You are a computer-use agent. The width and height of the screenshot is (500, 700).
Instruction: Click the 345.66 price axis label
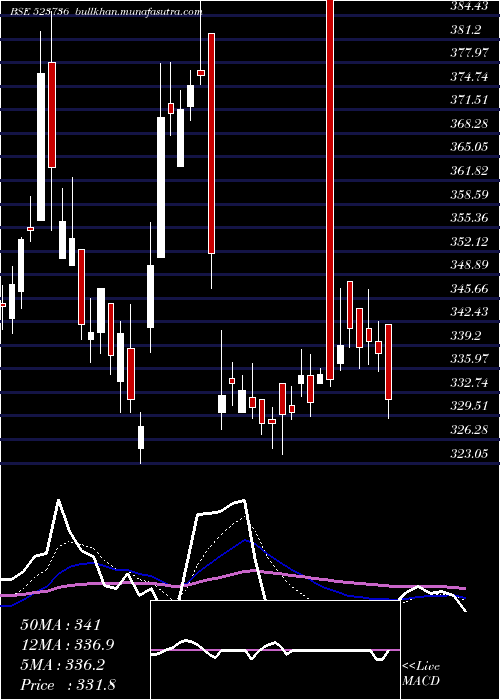(x=469, y=289)
